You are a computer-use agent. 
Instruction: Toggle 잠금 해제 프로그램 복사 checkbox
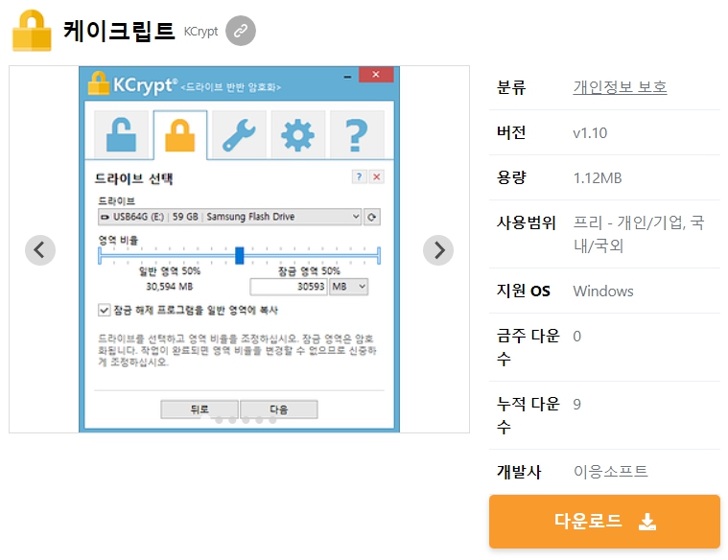(x=104, y=310)
